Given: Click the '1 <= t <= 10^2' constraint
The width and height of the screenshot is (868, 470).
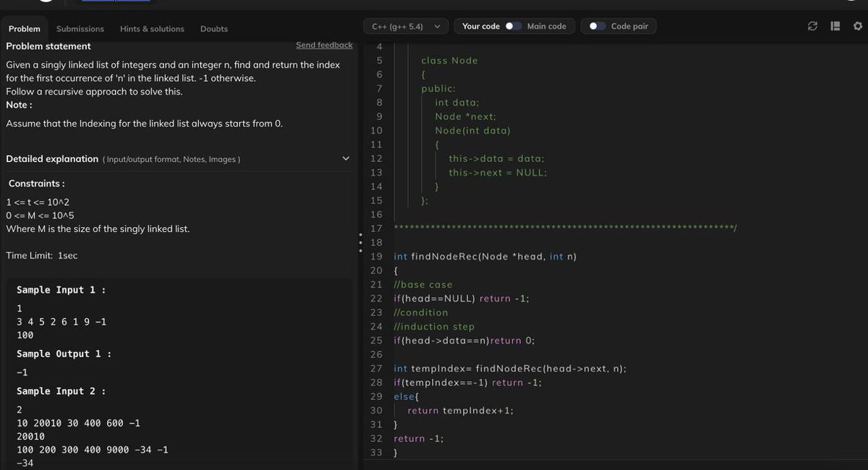Looking at the screenshot, I should (38, 202).
